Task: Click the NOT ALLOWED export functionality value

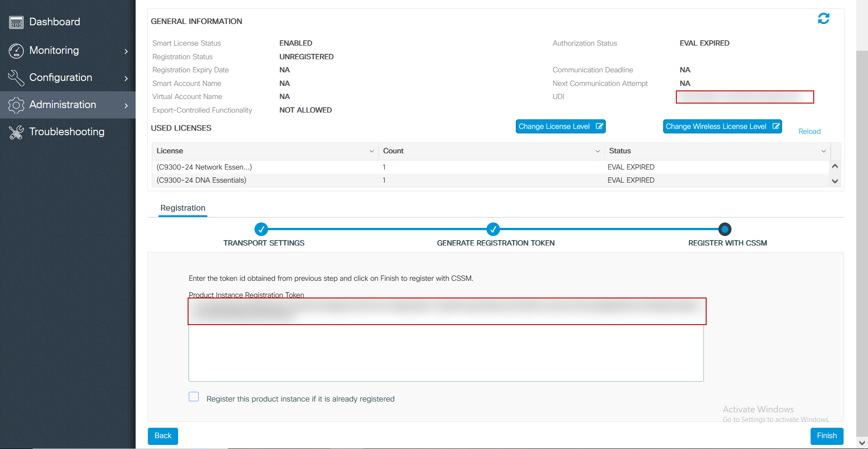Action: click(306, 110)
